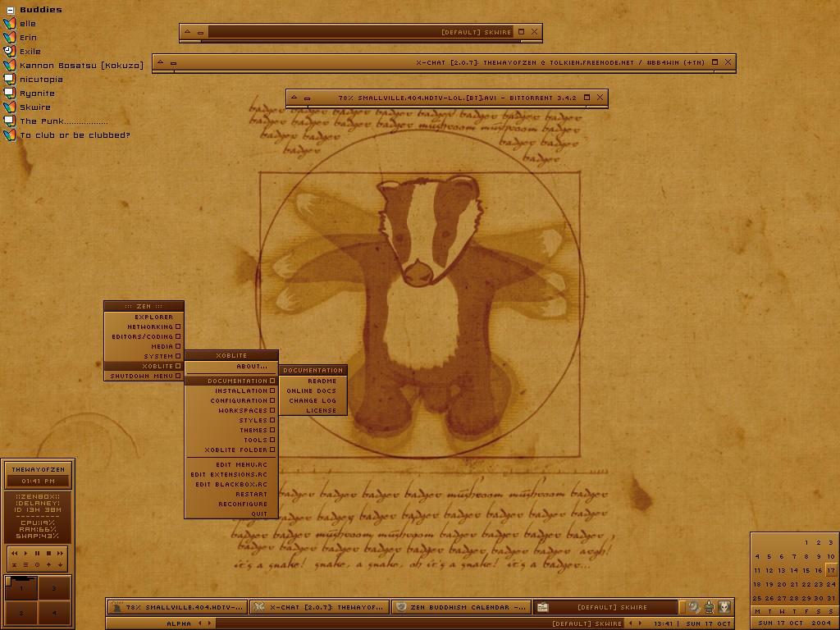This screenshot has width=840, height=630.
Task: Click the icon beside Kannon Bosatsu [Kokuzo]
Action: (10, 66)
